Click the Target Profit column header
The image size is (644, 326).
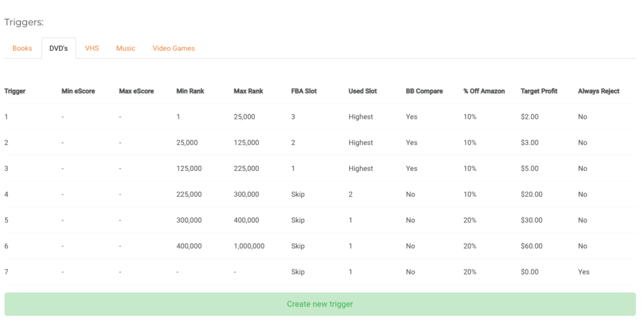[539, 91]
